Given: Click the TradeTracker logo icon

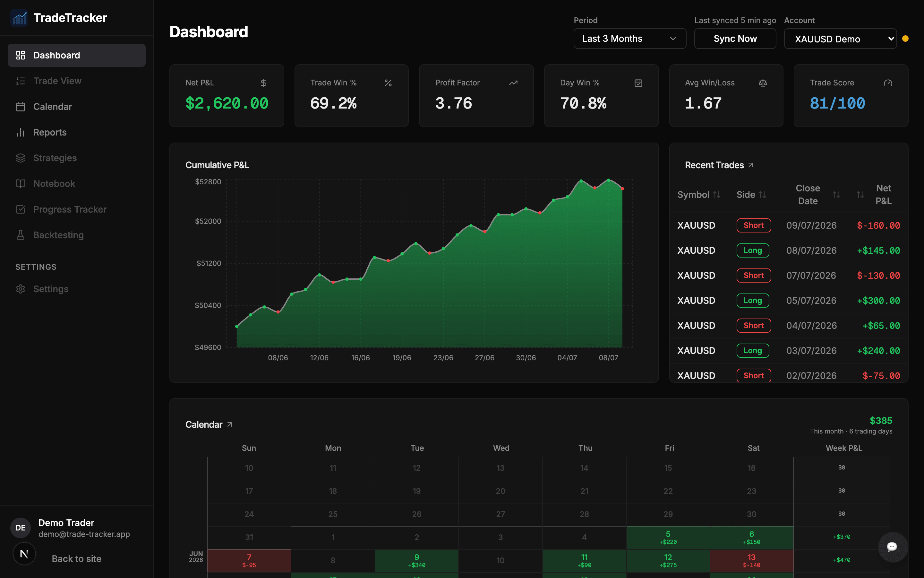Looking at the screenshot, I should [19, 18].
